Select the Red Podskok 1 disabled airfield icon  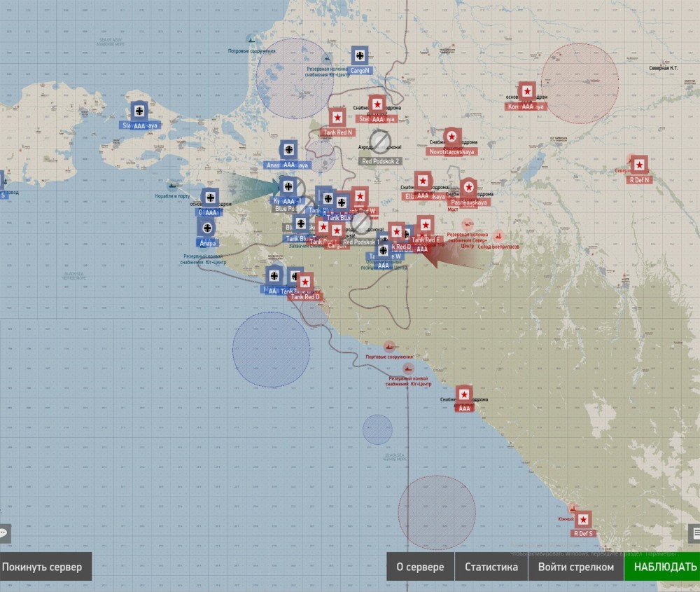pos(360,222)
